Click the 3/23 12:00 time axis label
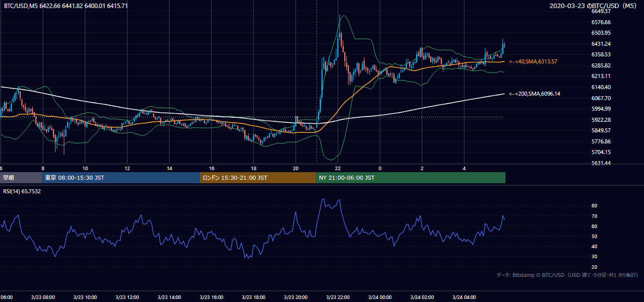 [127, 297]
